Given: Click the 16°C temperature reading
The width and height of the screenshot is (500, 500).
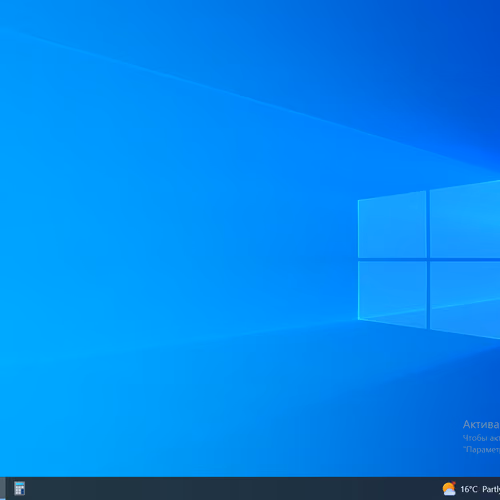Looking at the screenshot, I should click(469, 489).
